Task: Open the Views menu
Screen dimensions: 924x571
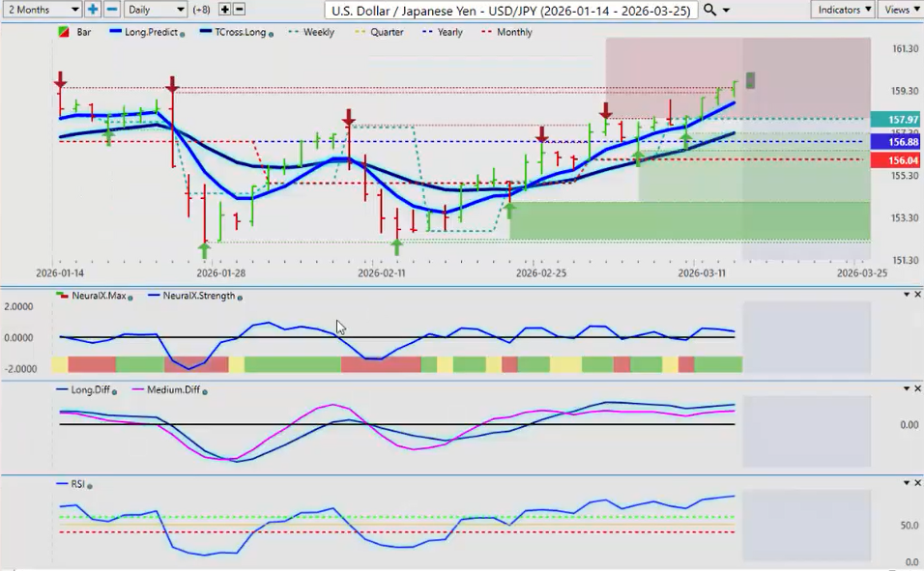Action: 901,9
